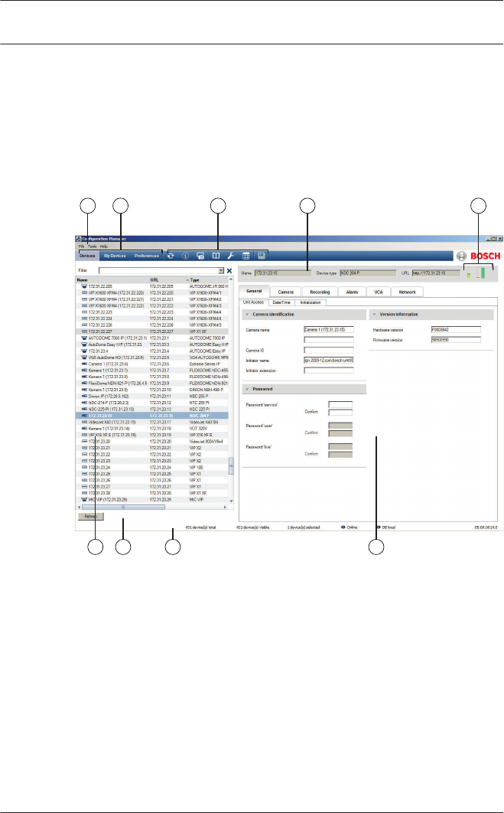Sort the list by Type column
Viewport: 504px width, 813px height.
pos(210,280)
